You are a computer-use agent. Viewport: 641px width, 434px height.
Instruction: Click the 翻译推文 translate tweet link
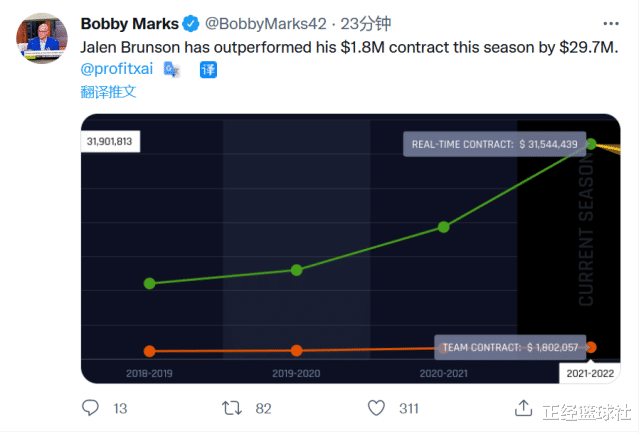point(108,92)
